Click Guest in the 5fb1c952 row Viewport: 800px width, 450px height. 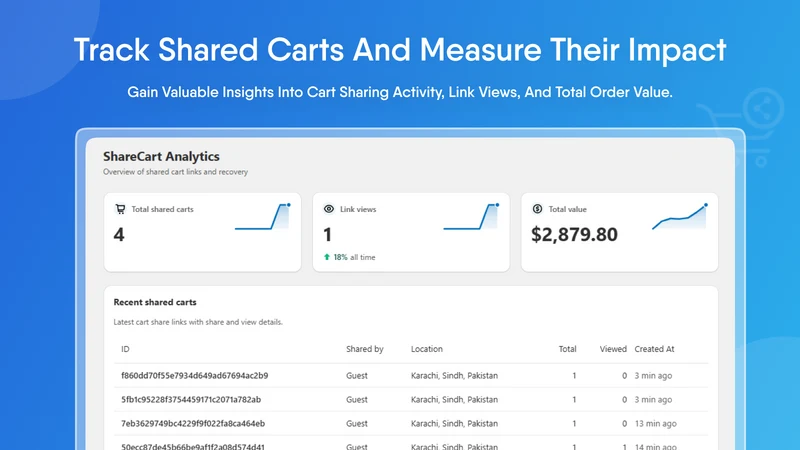[357, 399]
